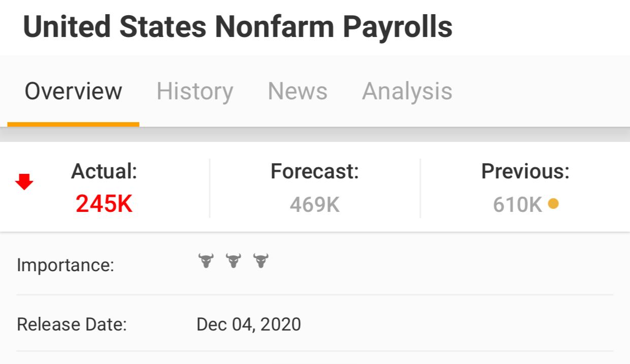Click the Forecast label
The width and height of the screenshot is (630, 364).
(315, 171)
